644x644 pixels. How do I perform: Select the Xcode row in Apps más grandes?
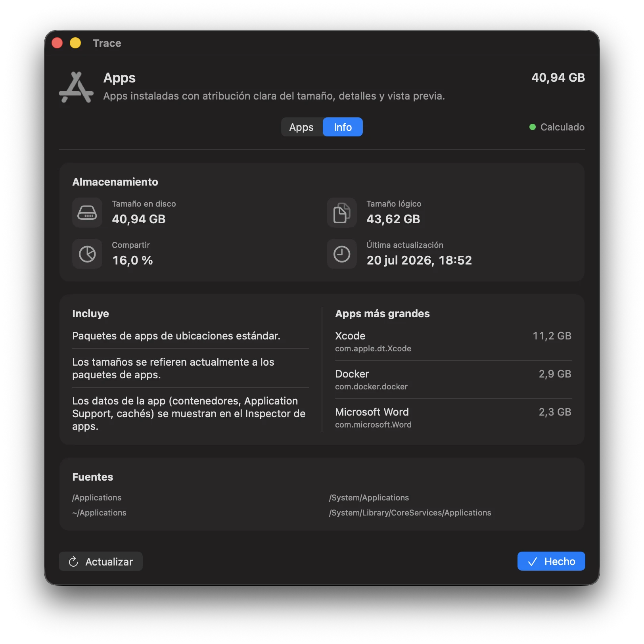453,341
